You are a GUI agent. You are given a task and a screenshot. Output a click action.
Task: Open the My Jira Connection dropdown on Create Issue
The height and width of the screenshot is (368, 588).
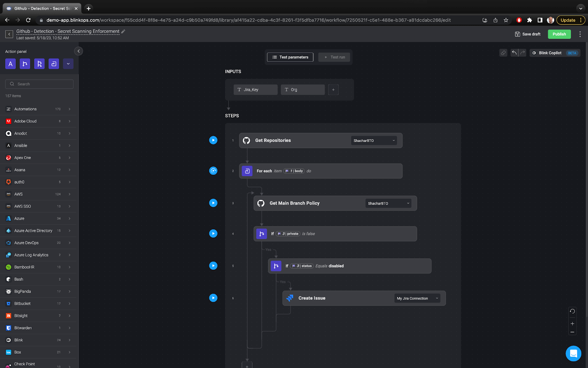tap(417, 298)
